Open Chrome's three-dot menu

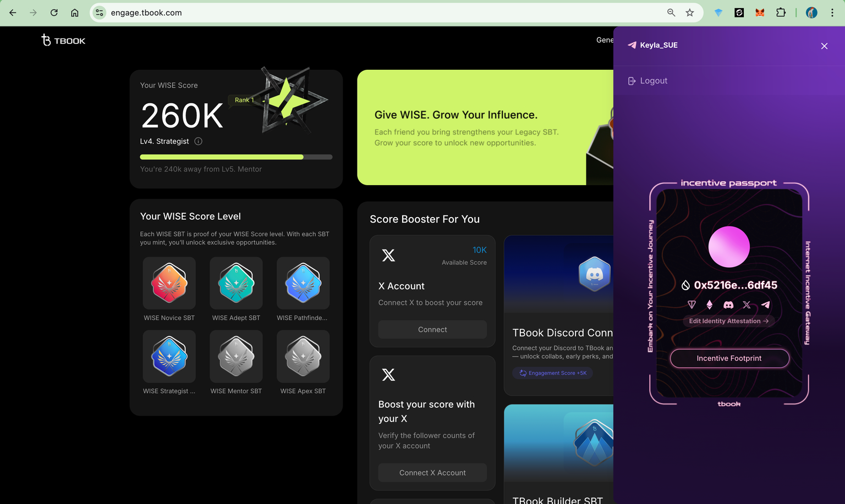coord(832,13)
